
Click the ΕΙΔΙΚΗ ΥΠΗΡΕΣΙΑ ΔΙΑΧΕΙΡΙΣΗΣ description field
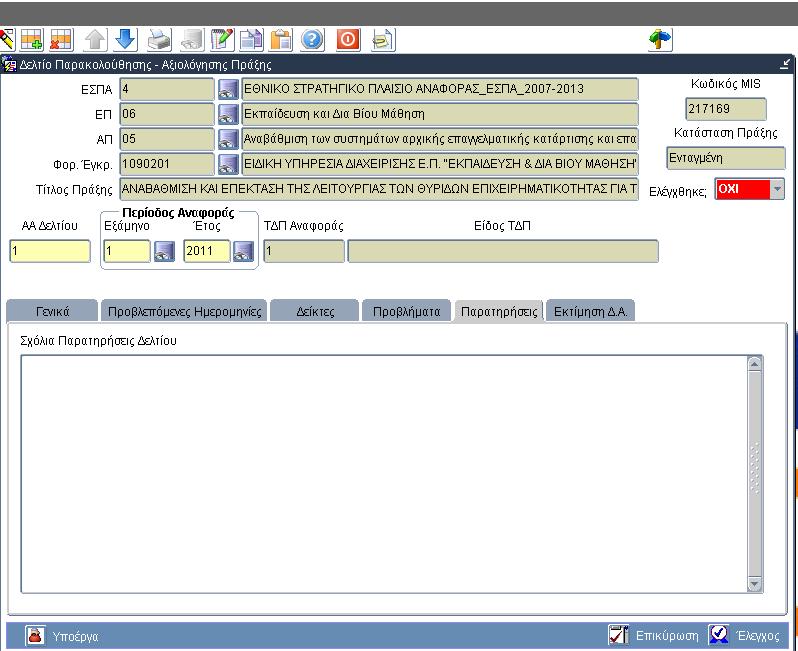click(440, 164)
